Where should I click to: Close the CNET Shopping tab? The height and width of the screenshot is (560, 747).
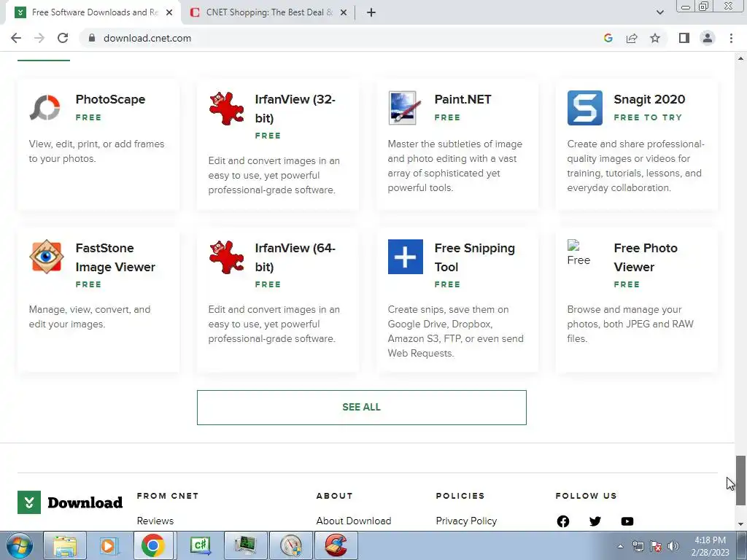[344, 12]
